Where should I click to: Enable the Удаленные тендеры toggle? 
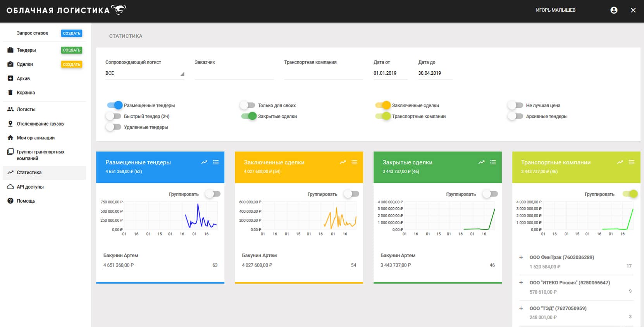tap(114, 127)
